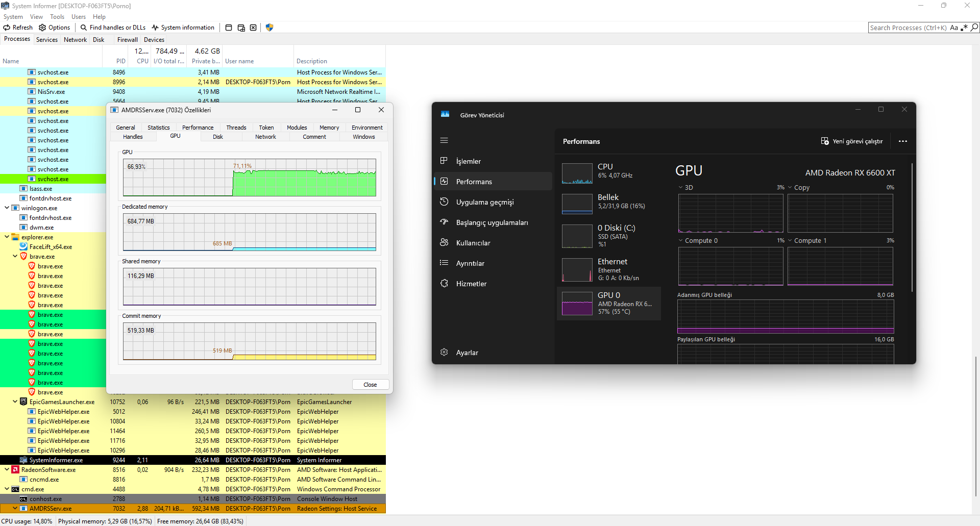Click the shield elevation icon in toolbar
The width and height of the screenshot is (980, 526).
tap(269, 28)
